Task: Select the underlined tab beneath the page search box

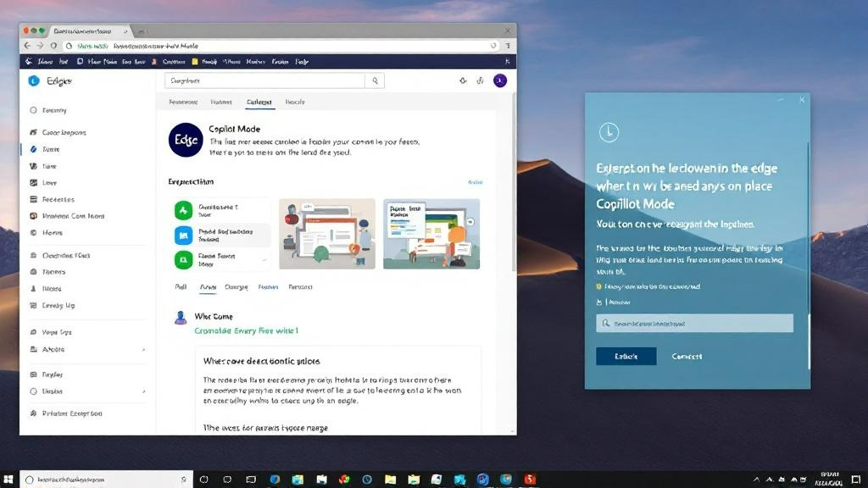Action: click(259, 103)
